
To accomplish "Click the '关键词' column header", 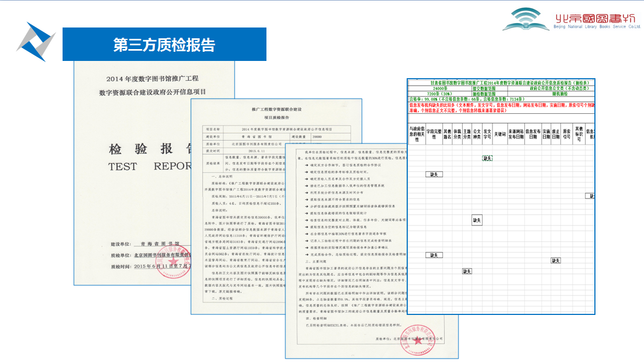I will (500, 134).
